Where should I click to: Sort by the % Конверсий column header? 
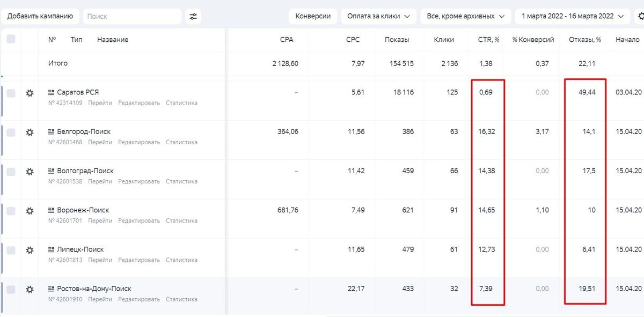coord(533,40)
